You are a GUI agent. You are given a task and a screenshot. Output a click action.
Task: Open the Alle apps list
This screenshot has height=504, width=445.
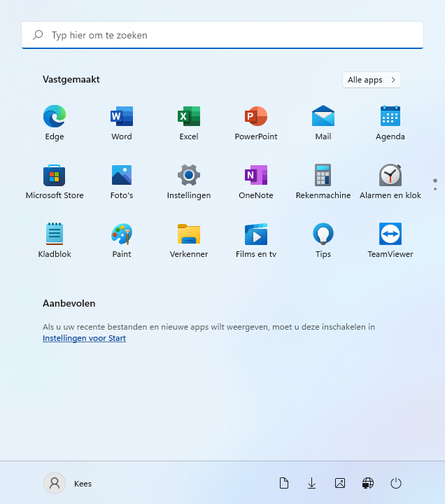(x=372, y=80)
